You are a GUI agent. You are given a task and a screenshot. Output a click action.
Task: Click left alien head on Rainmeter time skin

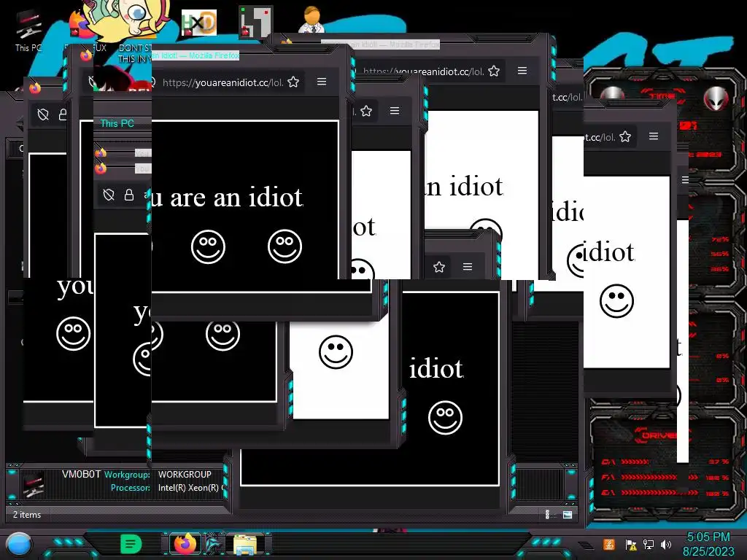coord(612,94)
